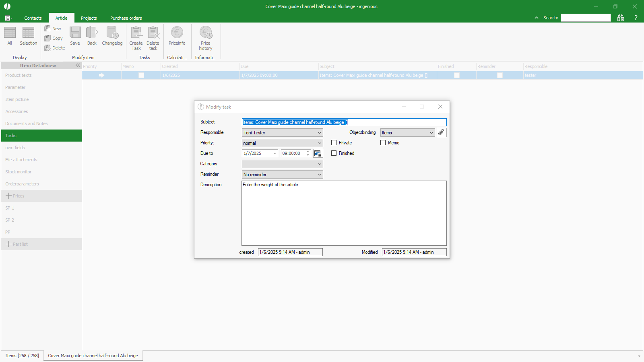Click the Delete task icon
This screenshot has height=362, width=644.
coord(153,38)
